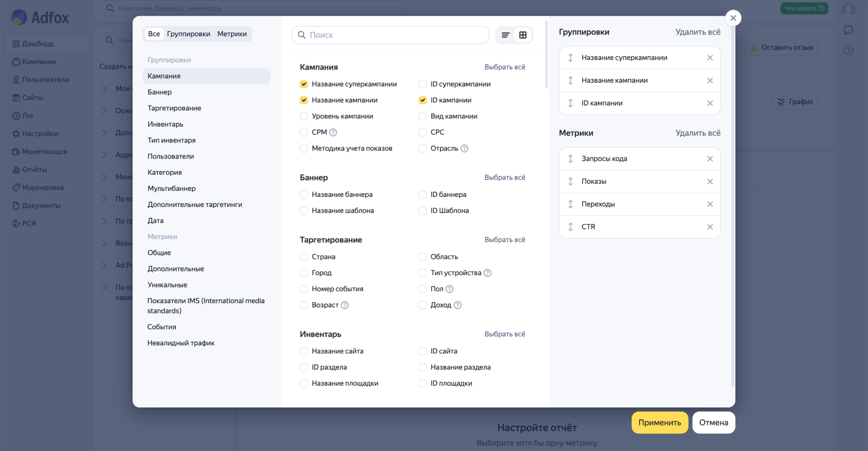
Task: Check Название баннера checkbox
Action: 304,195
